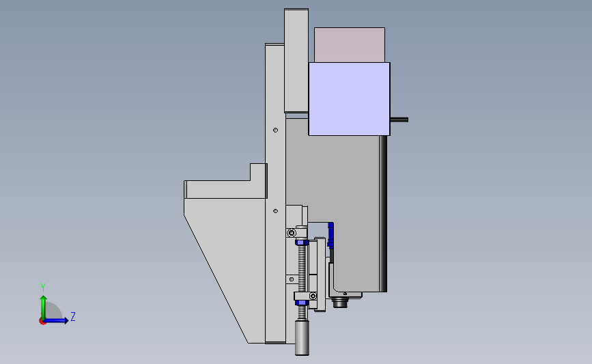Pick the upper hole in the vertical plate
Viewport: 592px width, 364px height.
tap(276, 130)
